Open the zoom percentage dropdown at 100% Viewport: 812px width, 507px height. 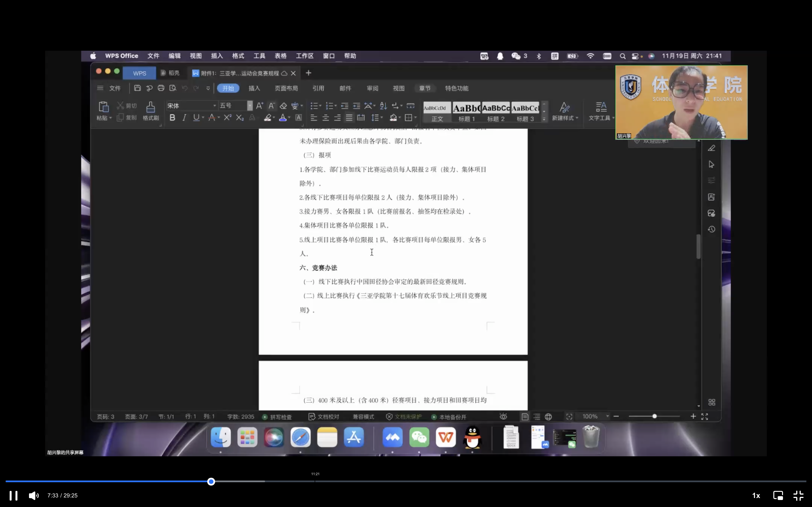click(607, 417)
